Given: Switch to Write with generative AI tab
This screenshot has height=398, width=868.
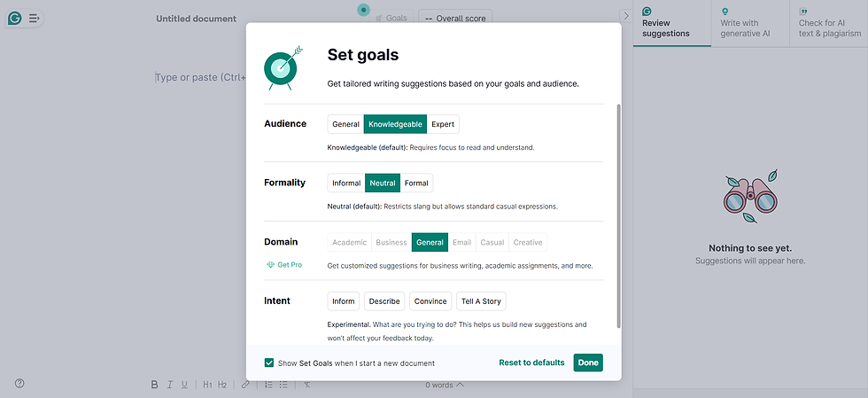Looking at the screenshot, I should (750, 24).
